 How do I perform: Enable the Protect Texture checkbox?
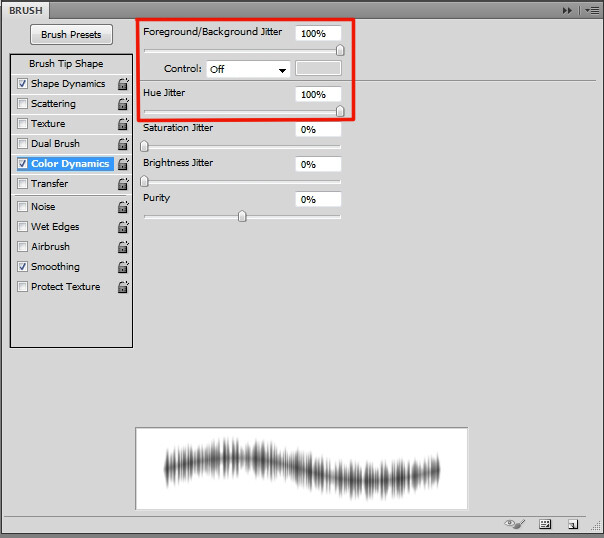tap(22, 287)
